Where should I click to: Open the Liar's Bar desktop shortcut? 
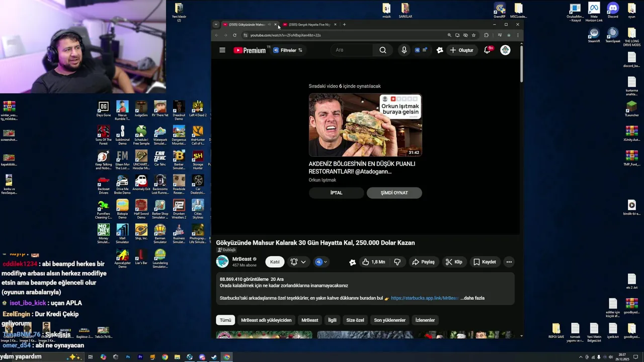[x=141, y=257]
